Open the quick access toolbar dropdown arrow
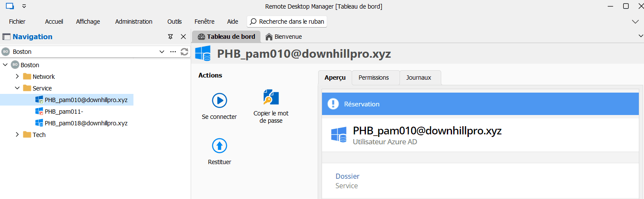Screen dimensions: 644x199 (24, 6)
